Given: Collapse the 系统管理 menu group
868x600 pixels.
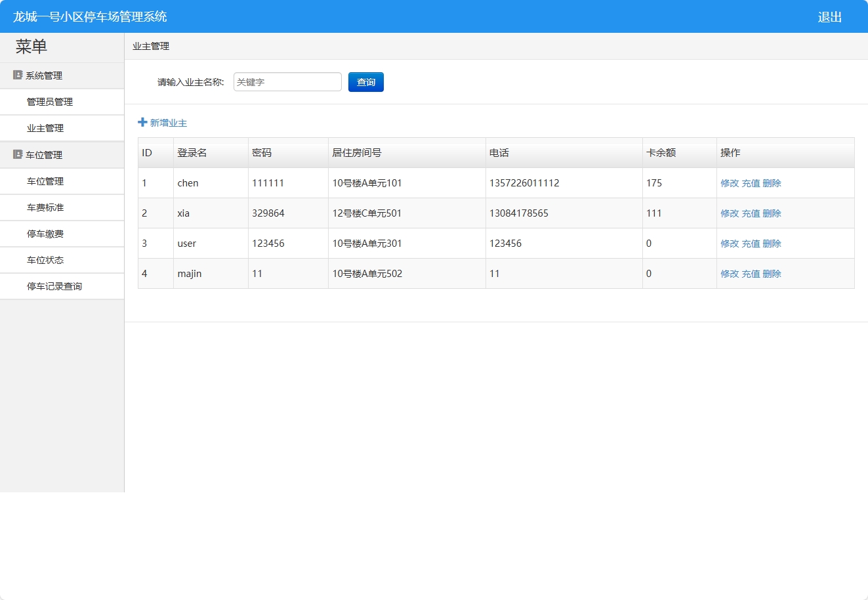Looking at the screenshot, I should tap(44, 76).
